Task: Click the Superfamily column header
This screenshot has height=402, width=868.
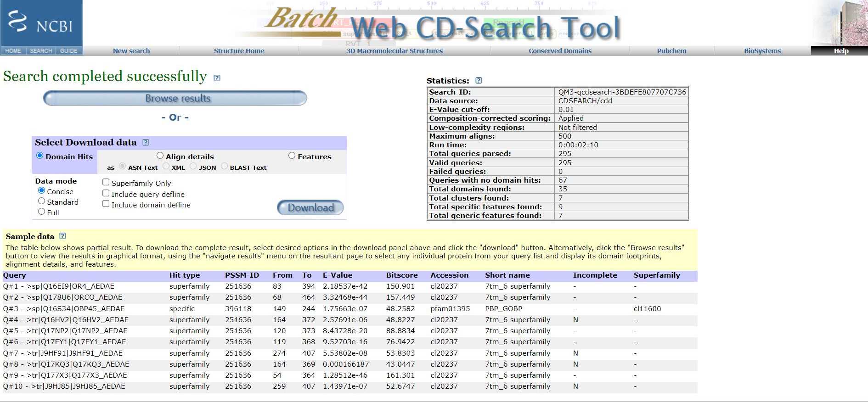Action: point(656,275)
